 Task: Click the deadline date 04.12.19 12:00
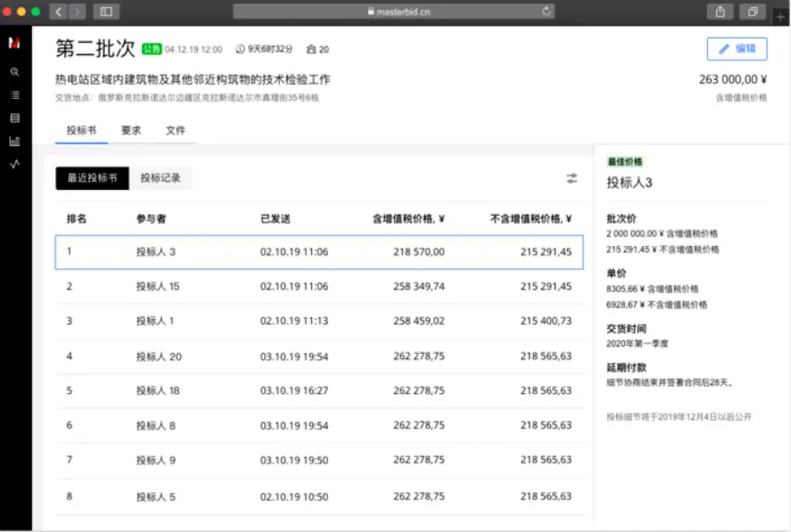[194, 49]
